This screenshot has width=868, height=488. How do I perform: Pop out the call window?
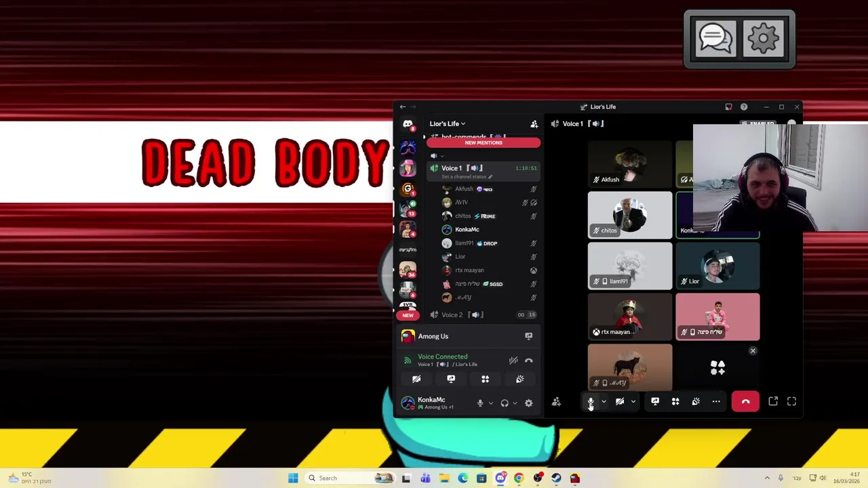[x=773, y=401]
